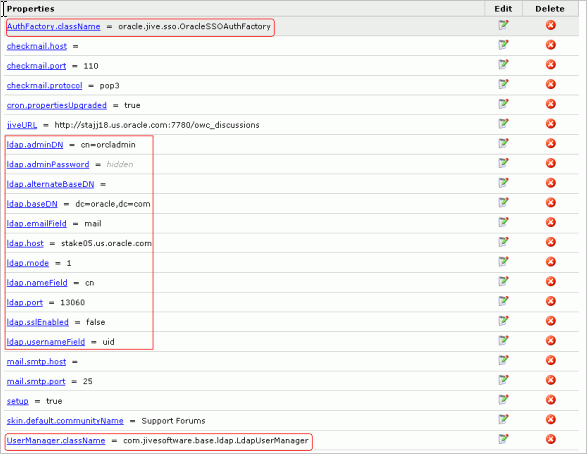Follow the ldap.usernameField link
Image resolution: width=587 pixels, height=454 pixels.
point(46,342)
